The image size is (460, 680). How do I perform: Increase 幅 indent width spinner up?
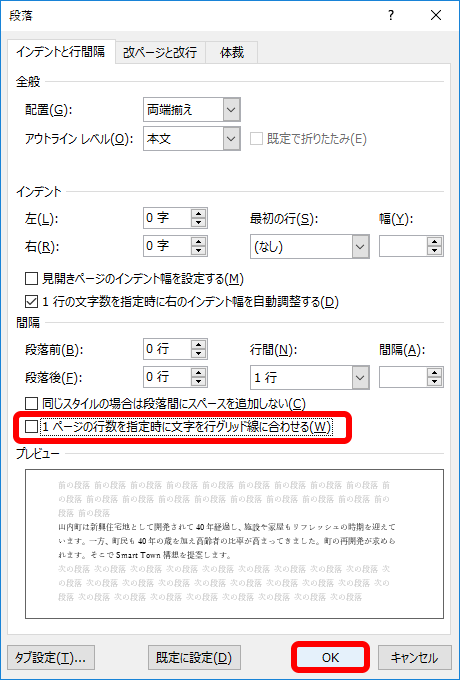(x=434, y=242)
